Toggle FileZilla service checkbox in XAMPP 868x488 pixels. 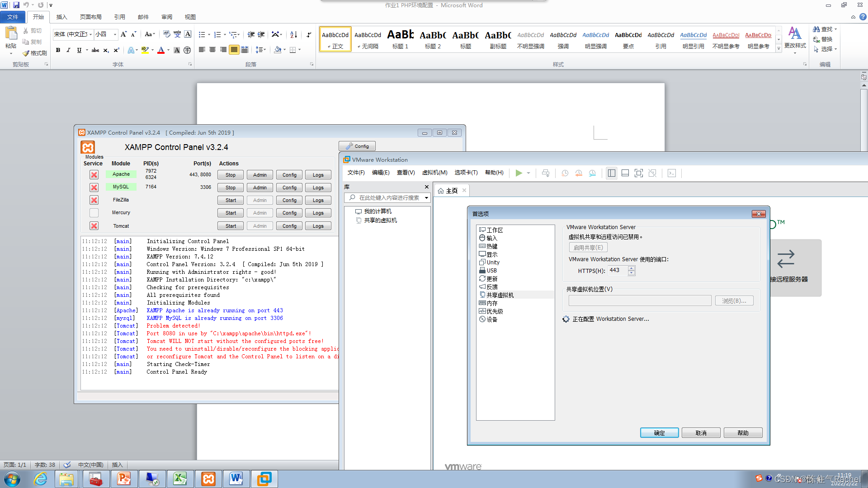pyautogui.click(x=94, y=200)
